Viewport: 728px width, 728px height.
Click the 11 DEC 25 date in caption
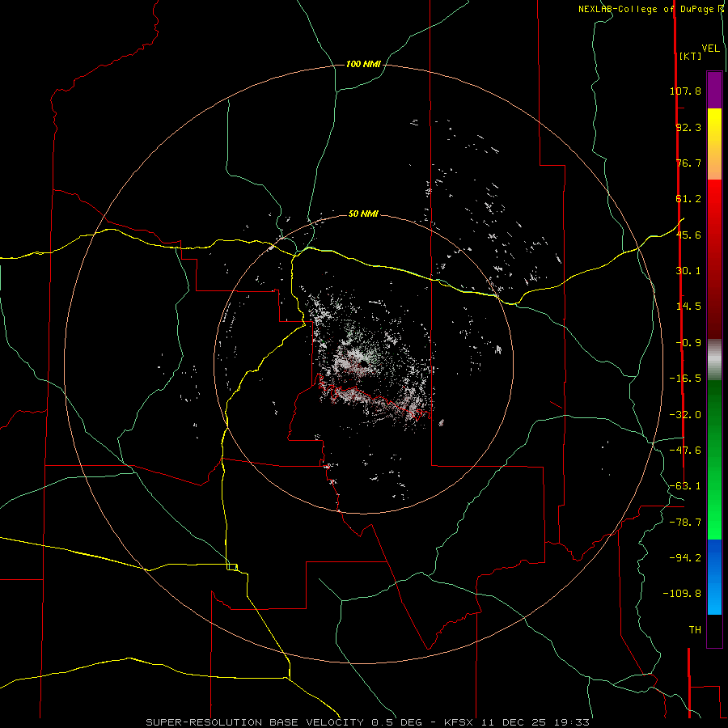(x=513, y=722)
